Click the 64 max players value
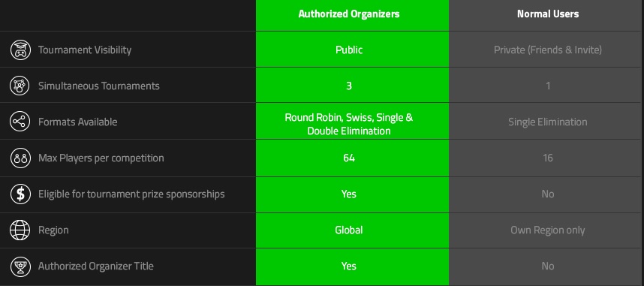644x286 pixels. [x=349, y=158]
